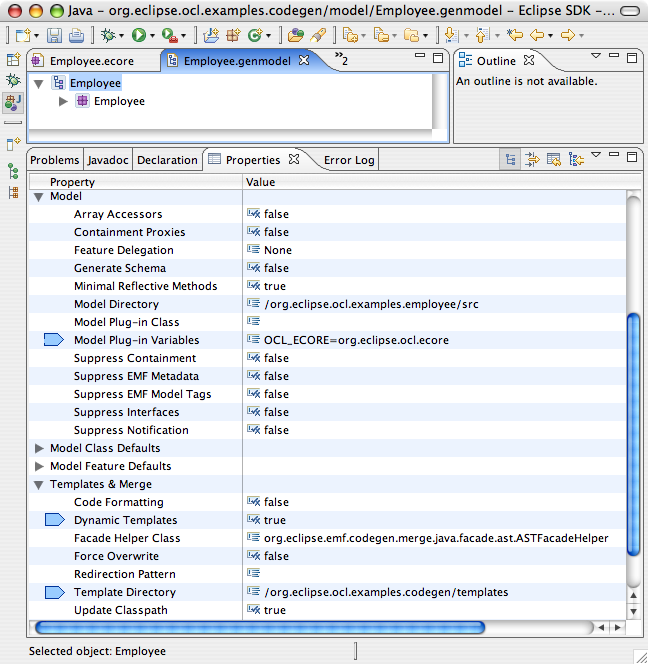
Task: Click the scroll right arrow in Properties
Action: 618,627
